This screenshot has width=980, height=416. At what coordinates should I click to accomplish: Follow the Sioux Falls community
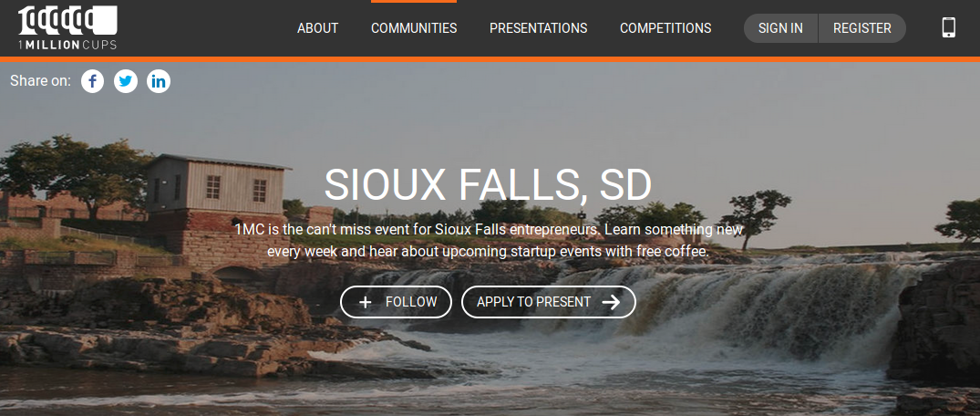pyautogui.click(x=397, y=302)
